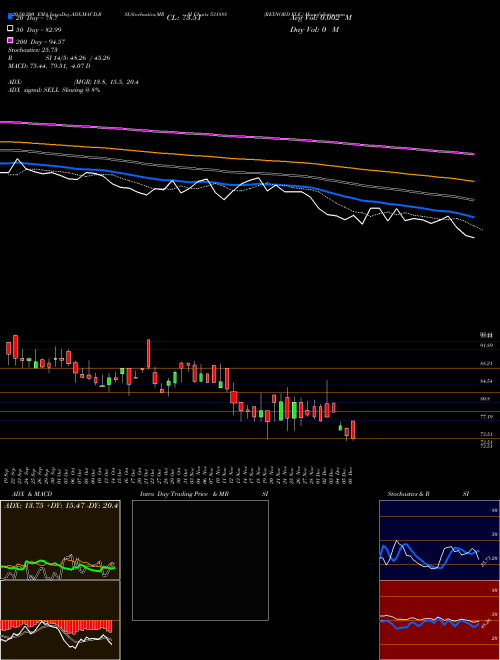Screen dimensions: 500x660
Task: Click the 'Day Vol: 0 M' label
Action: coord(314,29)
